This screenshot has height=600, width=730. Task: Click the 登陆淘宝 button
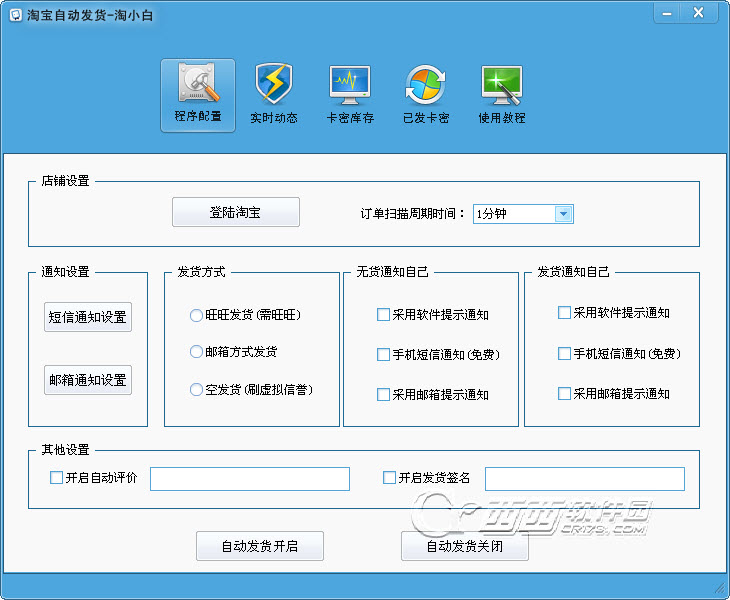click(236, 212)
